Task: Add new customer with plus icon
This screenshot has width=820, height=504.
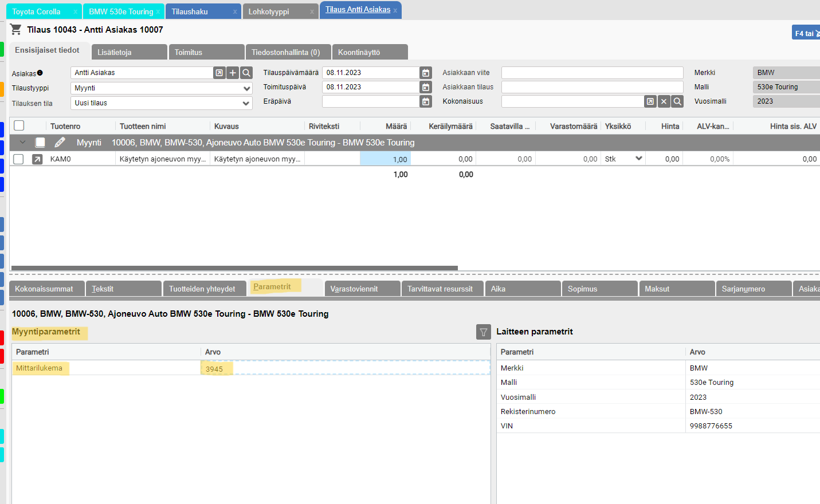Action: pyautogui.click(x=233, y=73)
